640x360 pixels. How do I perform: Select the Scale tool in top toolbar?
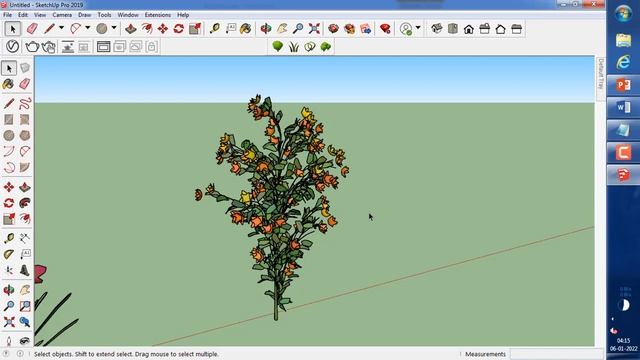tap(195, 29)
